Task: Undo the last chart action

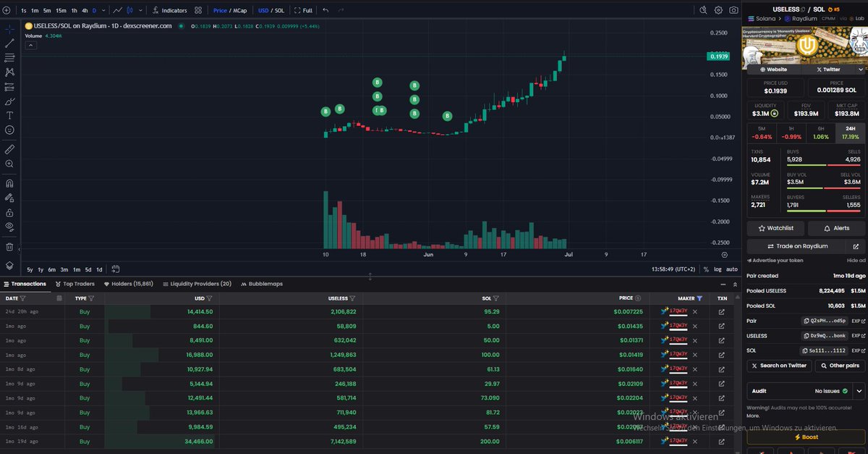Action: 325,10
